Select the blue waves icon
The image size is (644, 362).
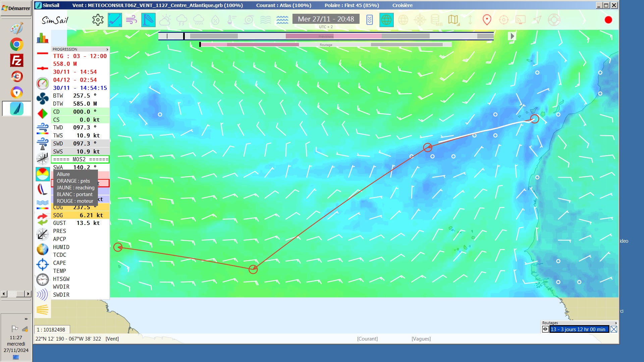(282, 20)
